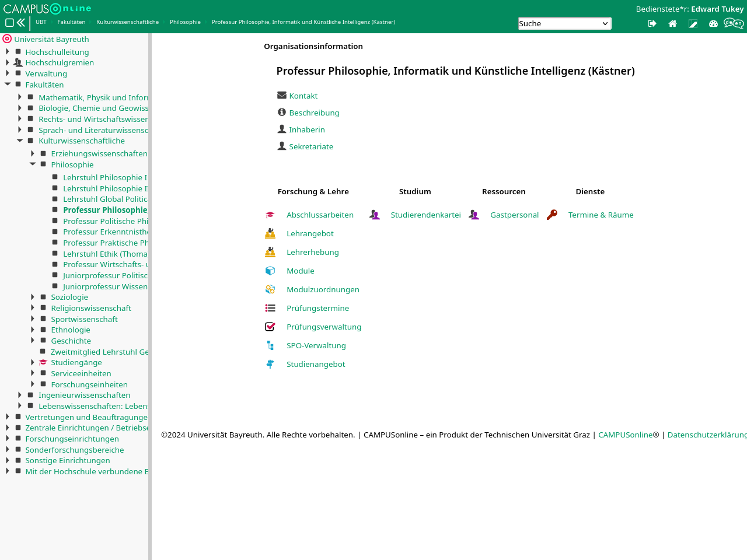747x560 pixels.
Task: Click the Prüfungsverwaltung checkmark icon
Action: 270,327
